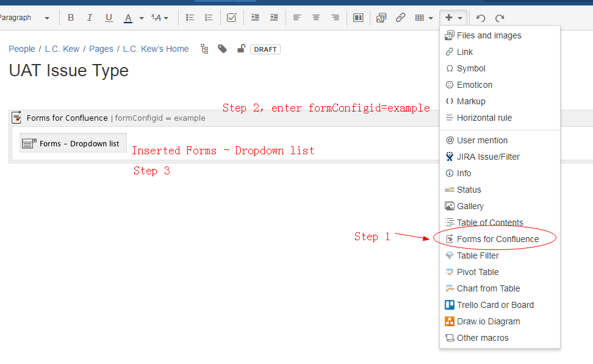Open the page location tree icon
Screen dimensions: 593x364
click(x=204, y=49)
